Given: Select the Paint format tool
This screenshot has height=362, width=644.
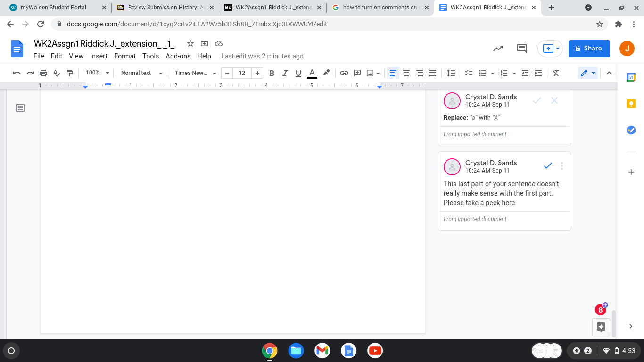Looking at the screenshot, I should tap(70, 73).
